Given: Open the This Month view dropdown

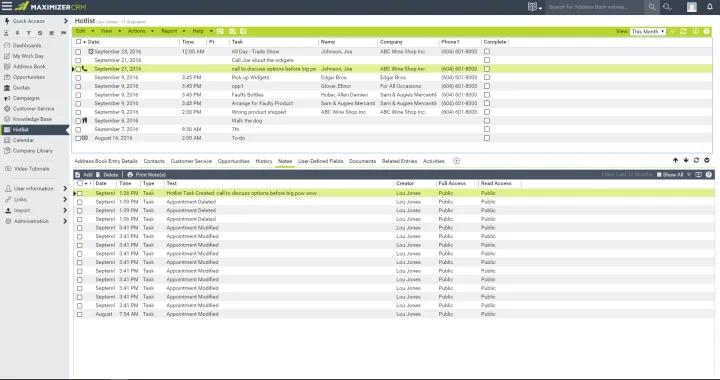Looking at the screenshot, I should (648, 31).
